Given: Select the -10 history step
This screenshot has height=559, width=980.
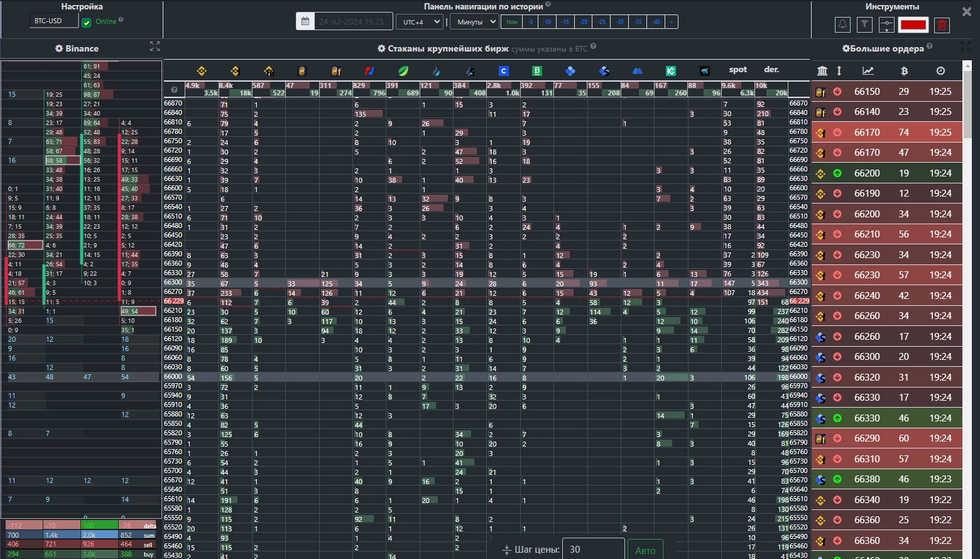Looking at the screenshot, I should click(547, 21).
